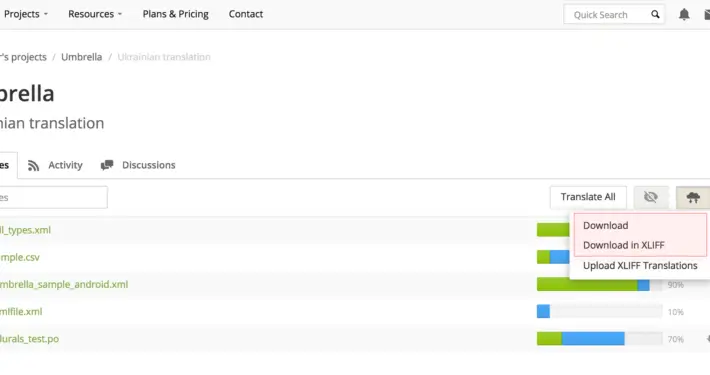Image resolution: width=710 pixels, height=375 pixels.
Task: Open the file ending in _types.xml
Action: [x=25, y=230]
